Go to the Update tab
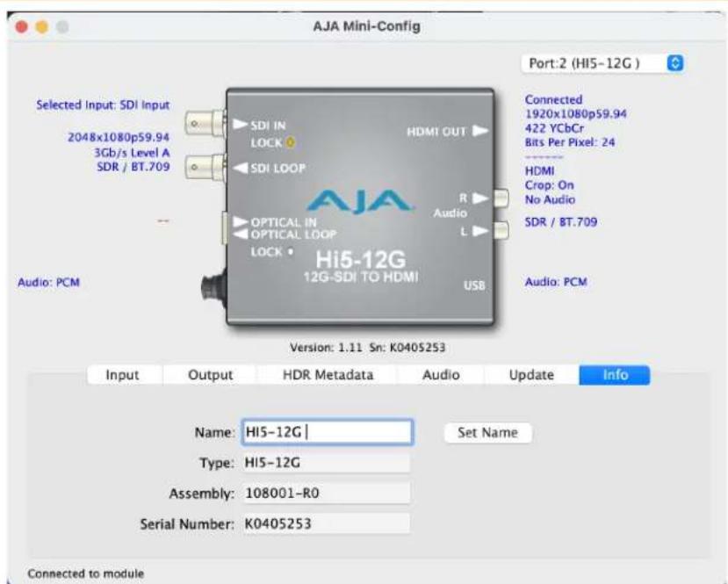The height and width of the screenshot is (584, 728). (531, 375)
